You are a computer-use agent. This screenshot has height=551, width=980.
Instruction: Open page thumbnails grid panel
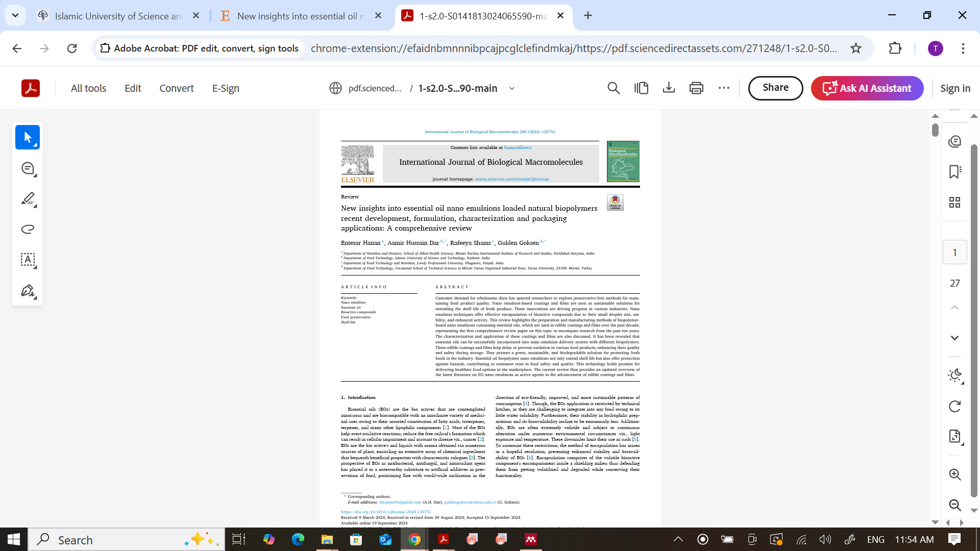[x=954, y=202]
